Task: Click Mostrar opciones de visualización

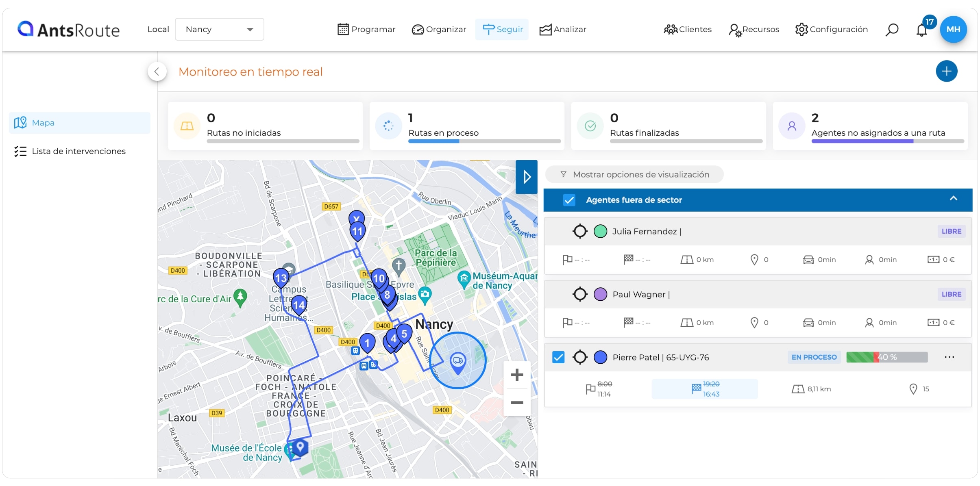Action: coord(634,174)
